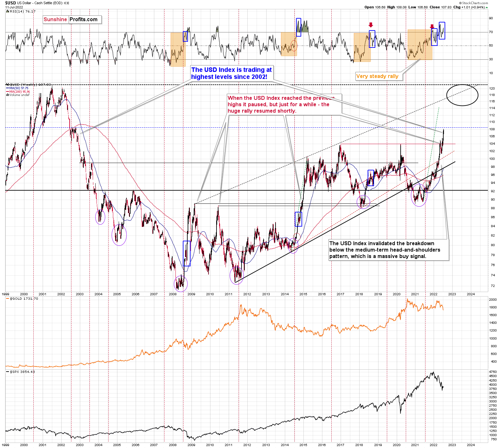Click the "1200" label on the gold axis
502x448 pixels.
pyautogui.click(x=493, y=331)
